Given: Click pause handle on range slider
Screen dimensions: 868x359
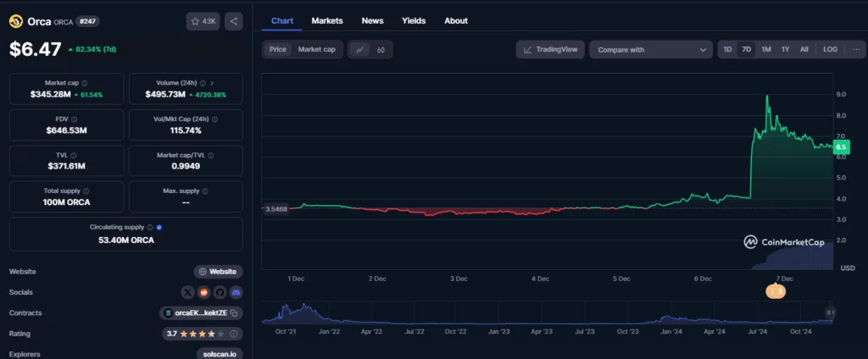Looking at the screenshot, I should click(829, 312).
